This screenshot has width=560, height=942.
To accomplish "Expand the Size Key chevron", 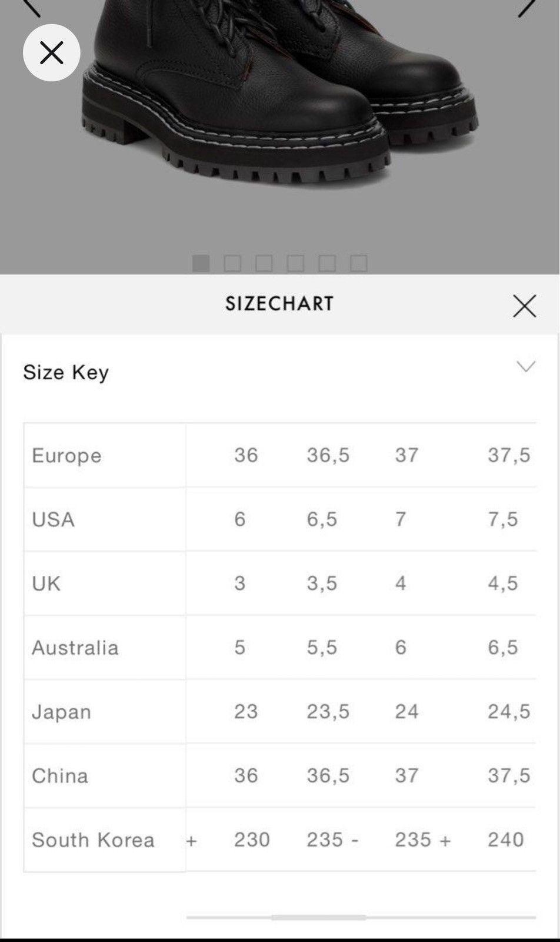I will 526,366.
